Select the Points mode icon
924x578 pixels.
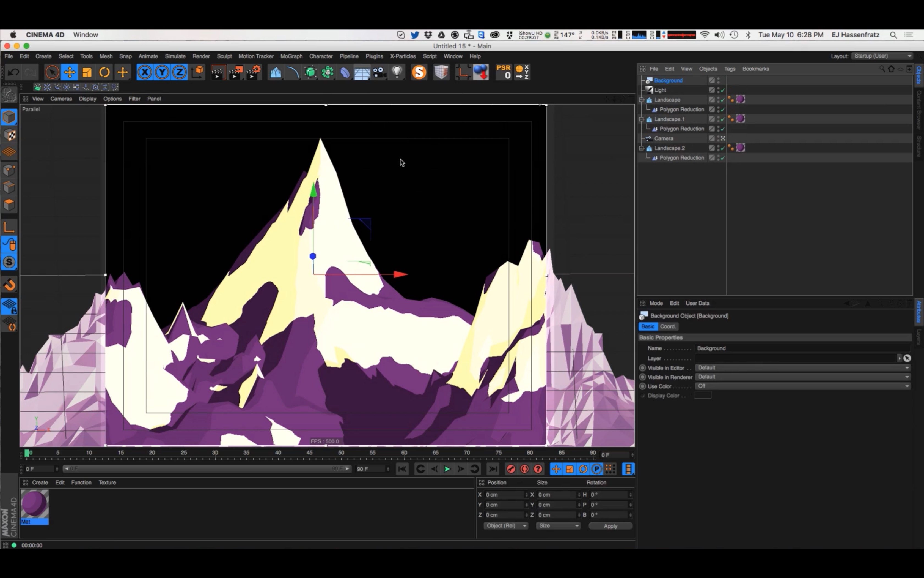[x=9, y=170]
